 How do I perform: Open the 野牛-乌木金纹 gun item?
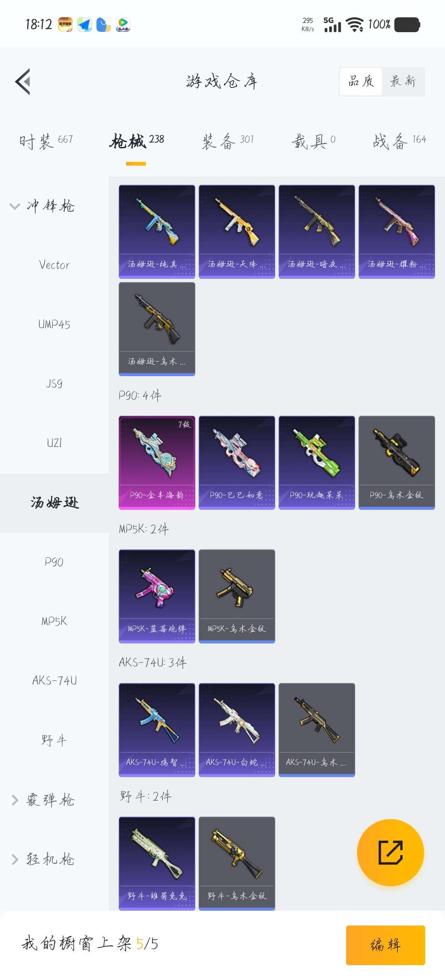(237, 863)
